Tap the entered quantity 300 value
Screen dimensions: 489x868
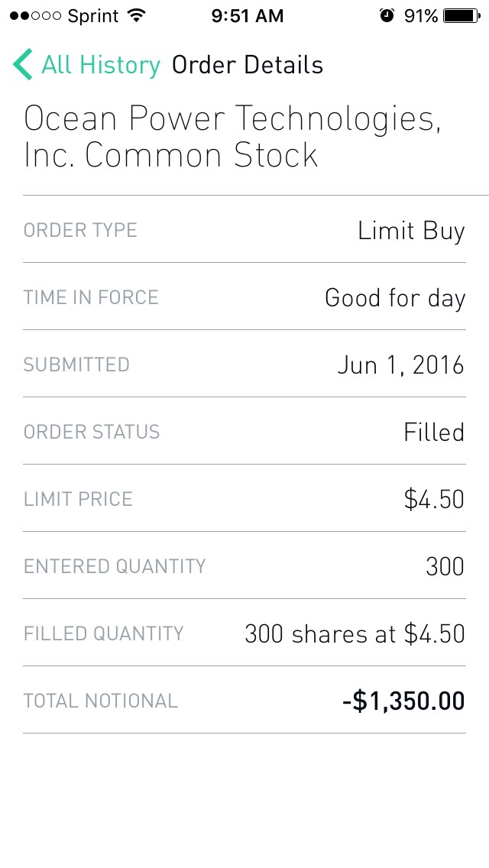445,567
